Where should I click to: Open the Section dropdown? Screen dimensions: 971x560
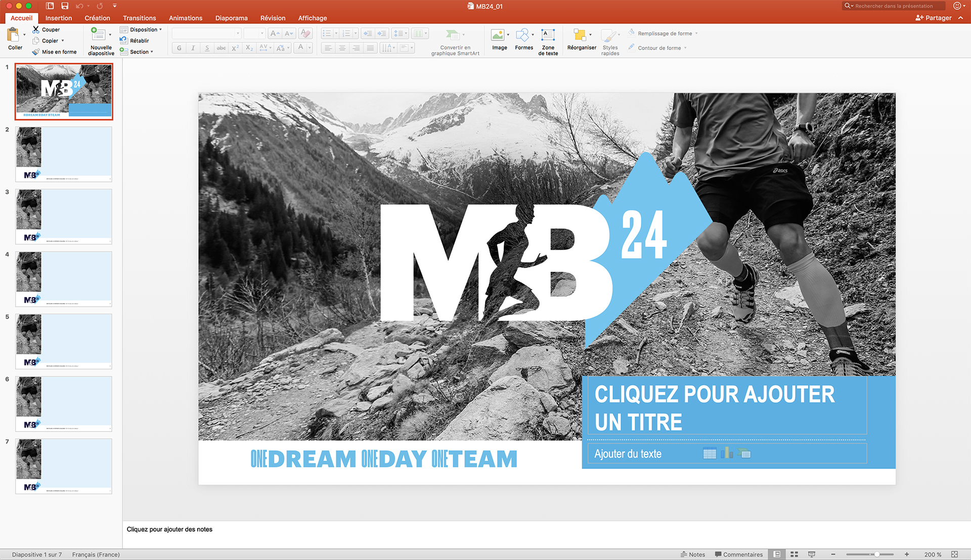click(137, 52)
